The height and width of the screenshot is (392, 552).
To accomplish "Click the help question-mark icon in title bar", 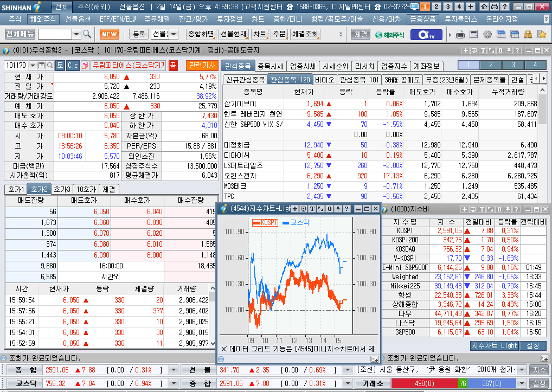I will coord(504,7).
